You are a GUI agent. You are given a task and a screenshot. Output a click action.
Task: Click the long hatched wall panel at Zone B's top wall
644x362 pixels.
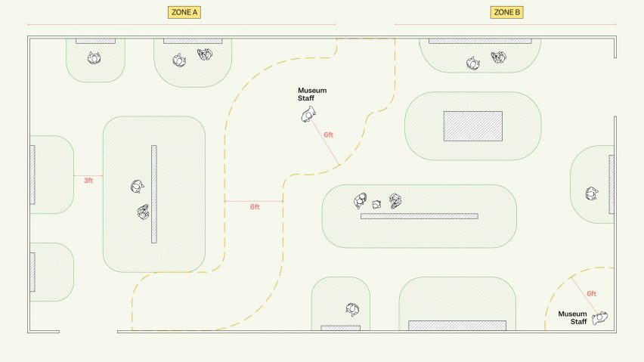click(480, 41)
